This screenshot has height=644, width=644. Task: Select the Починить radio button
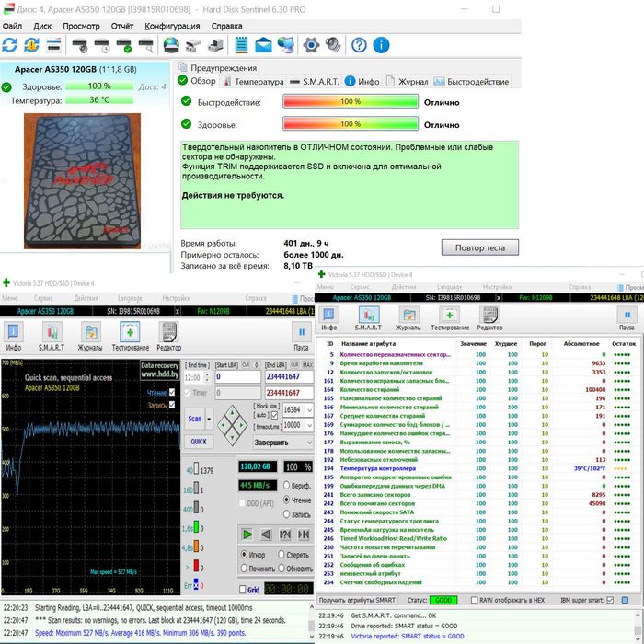coord(244,569)
